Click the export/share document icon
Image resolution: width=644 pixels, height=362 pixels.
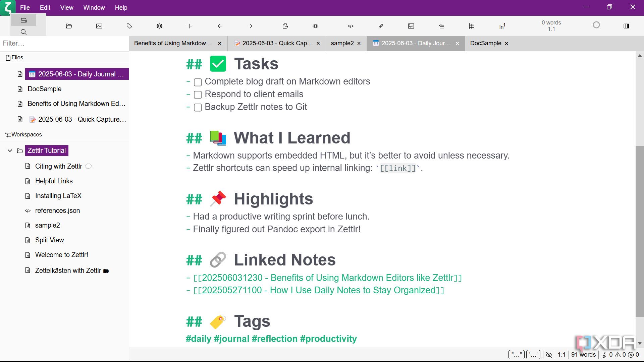pyautogui.click(x=285, y=26)
